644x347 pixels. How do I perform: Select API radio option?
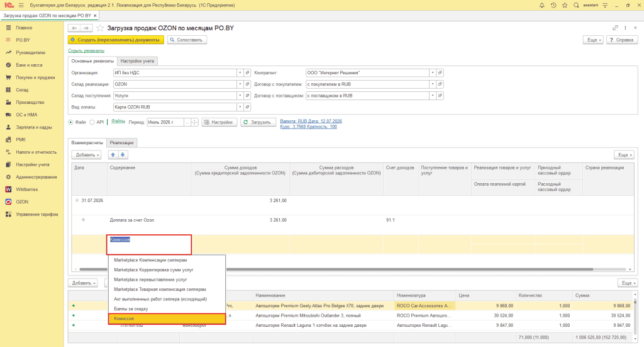tap(92, 122)
